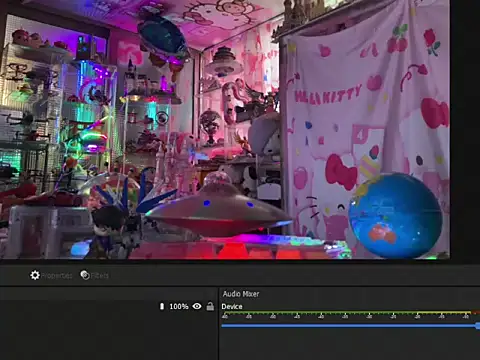
Task: Select the Audio Mixer panel title
Action: [241, 294]
